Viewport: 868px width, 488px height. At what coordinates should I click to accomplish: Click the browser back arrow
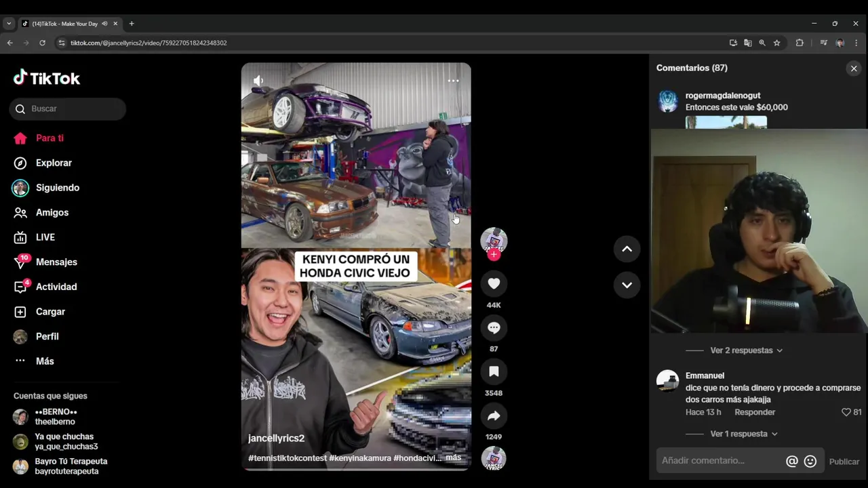click(x=9, y=43)
